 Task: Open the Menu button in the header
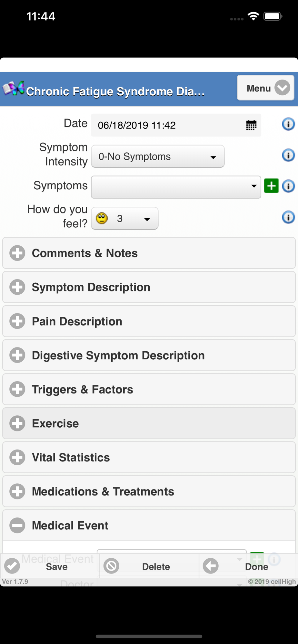[265, 88]
